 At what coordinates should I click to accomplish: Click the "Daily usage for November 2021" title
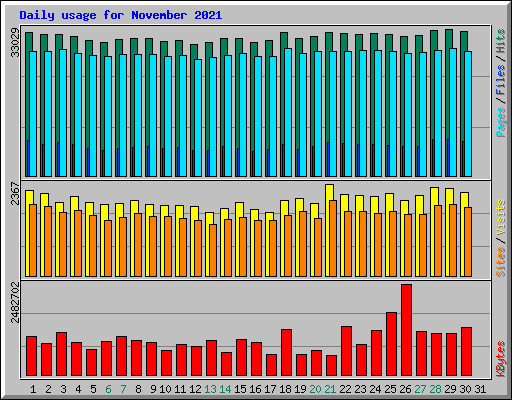120,15
